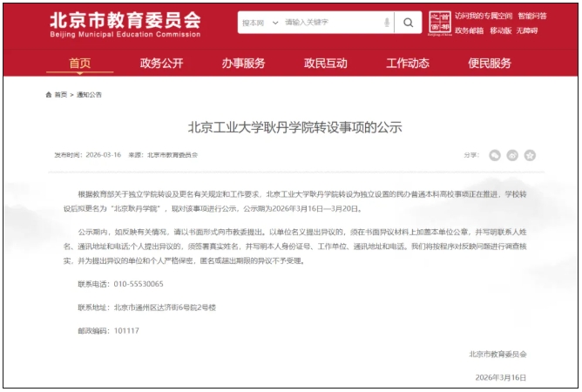This screenshot has width=582, height=392.
Task: Switch to 移动版 mobile version
Action: coord(500,30)
